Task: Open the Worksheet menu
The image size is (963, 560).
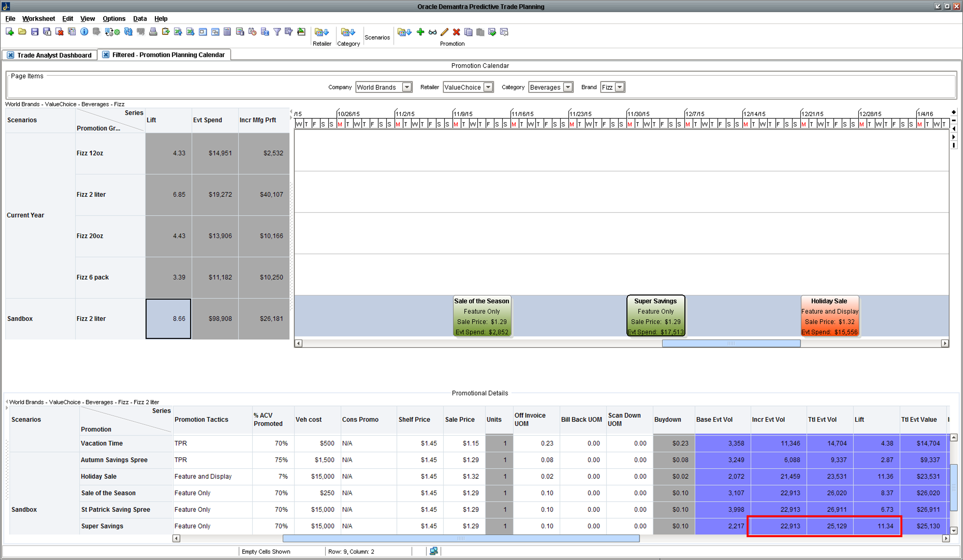Action: coord(38,18)
